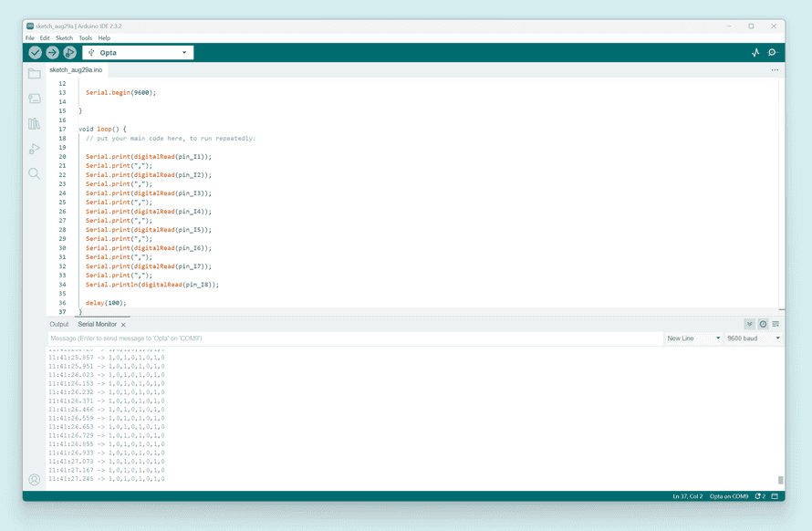Click Opta on COM9 in status bar
The image size is (812, 531).
[x=730, y=496]
